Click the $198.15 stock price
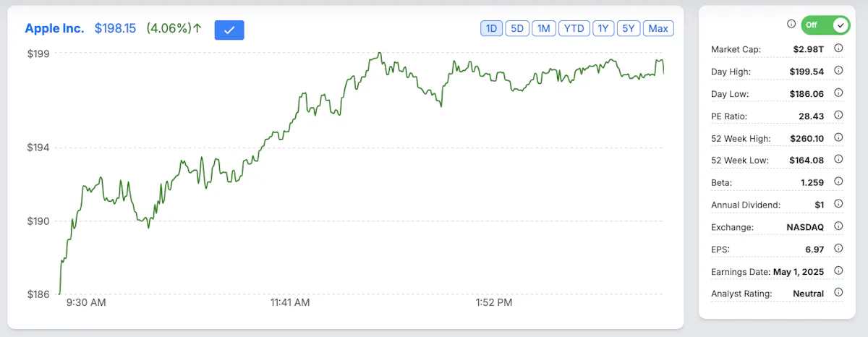Screen dimensions: 868x337 [115, 29]
